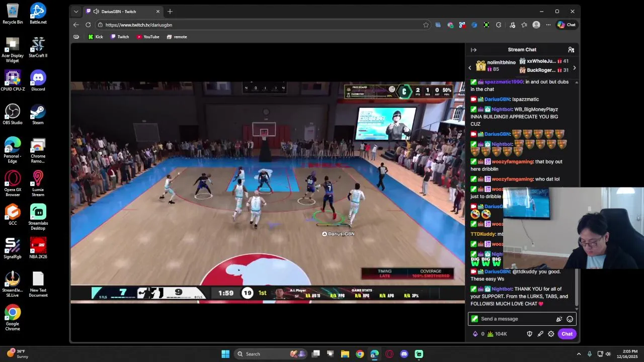Screen dimensions: 644x362
Task: Open Recycle Bin on the desktop
Action: coord(13,14)
